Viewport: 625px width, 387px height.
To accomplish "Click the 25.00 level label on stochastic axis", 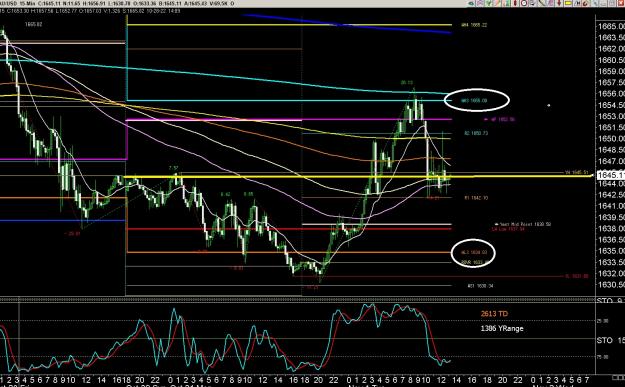I will tap(602, 320).
